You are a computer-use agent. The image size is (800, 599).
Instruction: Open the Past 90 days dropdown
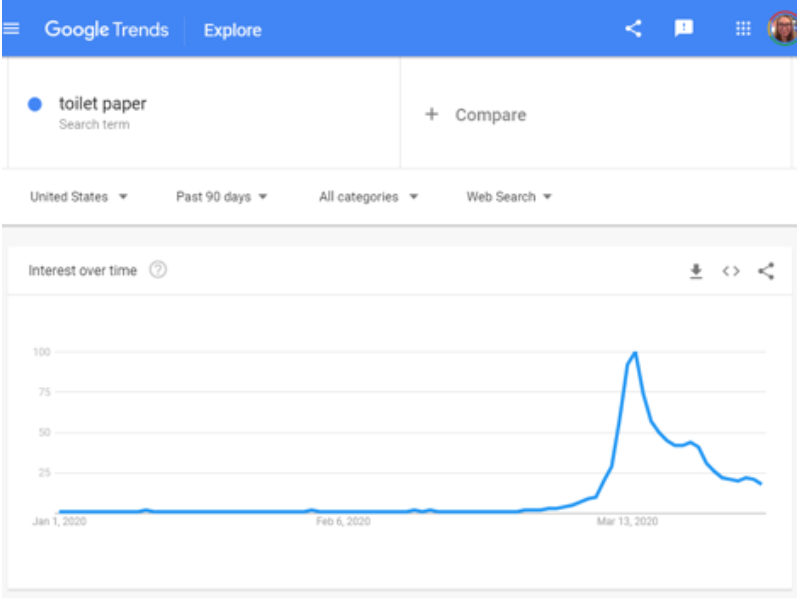click(221, 197)
